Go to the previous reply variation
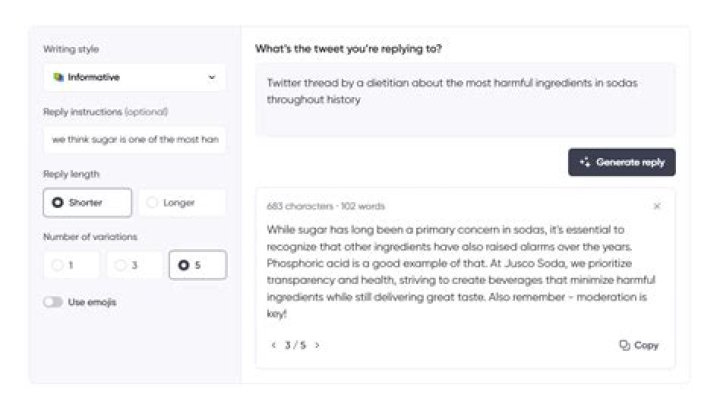Screen dimensions: 720x407 point(274,345)
